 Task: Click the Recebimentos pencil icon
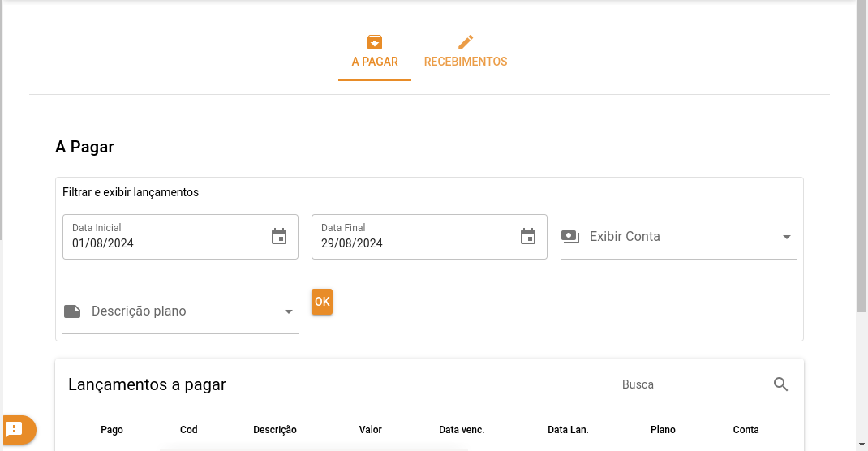[x=466, y=42]
